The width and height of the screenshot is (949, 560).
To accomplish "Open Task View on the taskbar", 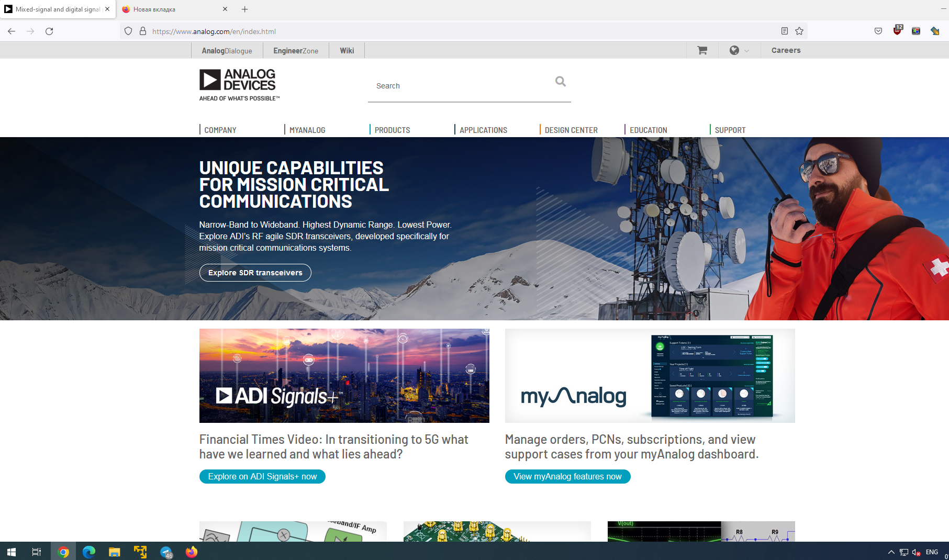I will [37, 552].
